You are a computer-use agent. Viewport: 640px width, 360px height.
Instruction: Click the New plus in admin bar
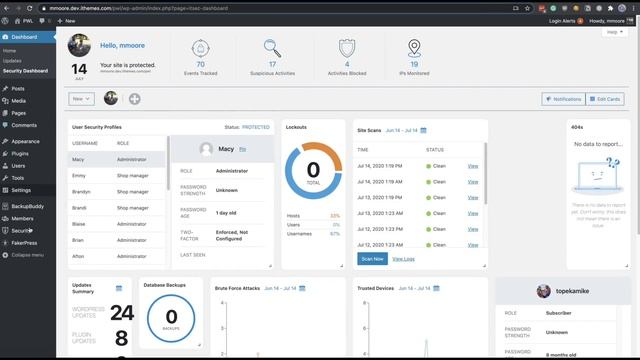(x=66, y=21)
